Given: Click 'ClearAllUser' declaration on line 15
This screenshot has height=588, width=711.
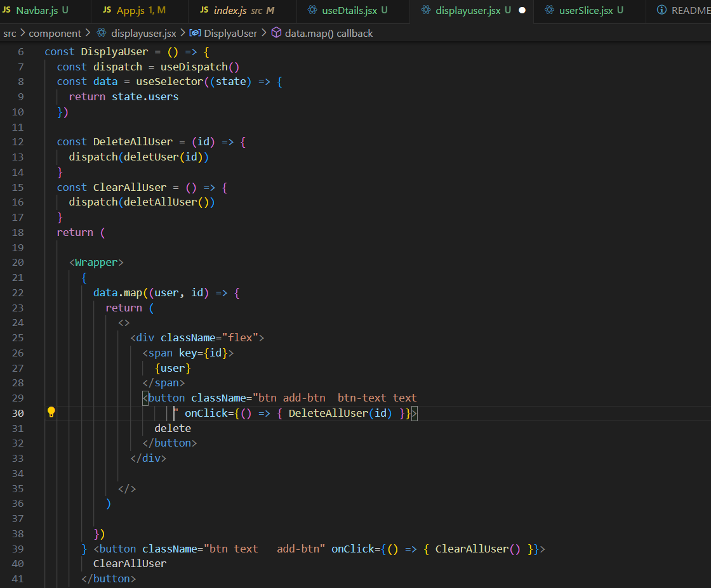Looking at the screenshot, I should pyautogui.click(x=130, y=187).
